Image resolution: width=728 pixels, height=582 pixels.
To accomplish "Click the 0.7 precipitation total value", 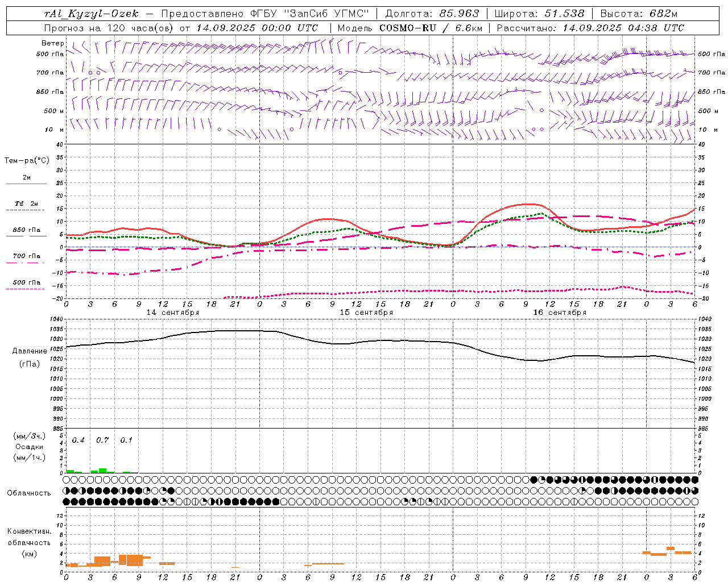I will tap(102, 440).
